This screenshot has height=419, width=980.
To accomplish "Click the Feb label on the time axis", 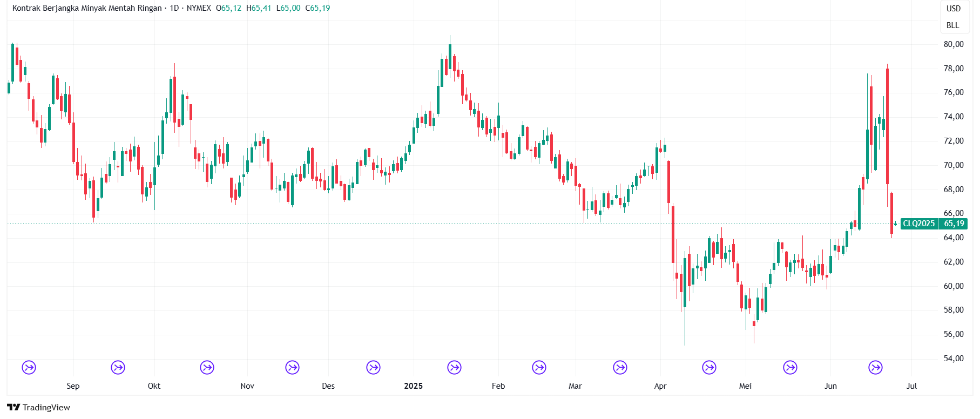I will point(498,386).
